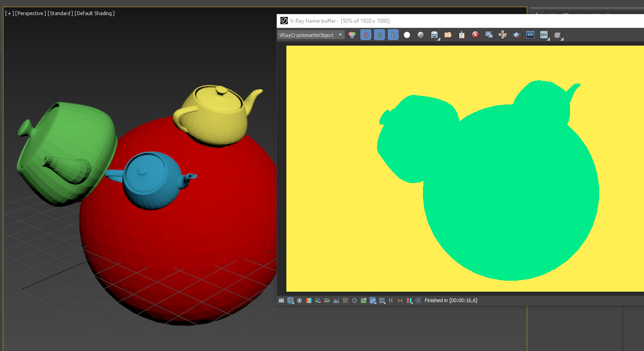The width and height of the screenshot is (644, 351).
Task: Start render with the teapot icon
Action: [517, 35]
